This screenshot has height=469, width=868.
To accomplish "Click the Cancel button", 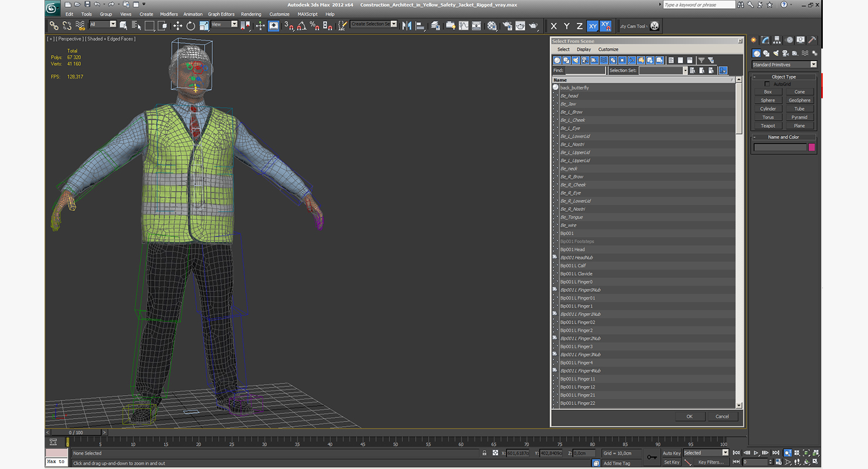I will [x=722, y=416].
